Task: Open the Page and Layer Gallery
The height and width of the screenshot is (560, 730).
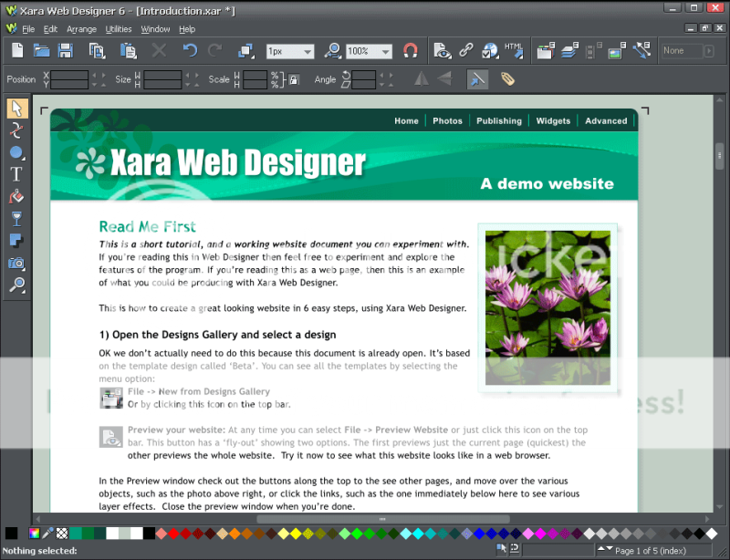Action: (x=568, y=50)
